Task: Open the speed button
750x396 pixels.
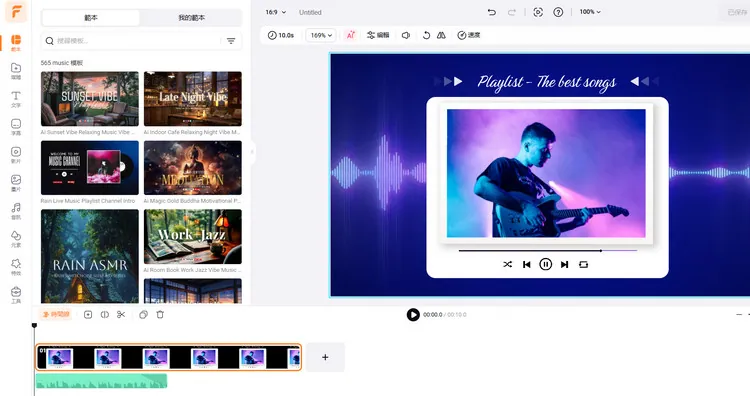Action: pyautogui.click(x=469, y=35)
